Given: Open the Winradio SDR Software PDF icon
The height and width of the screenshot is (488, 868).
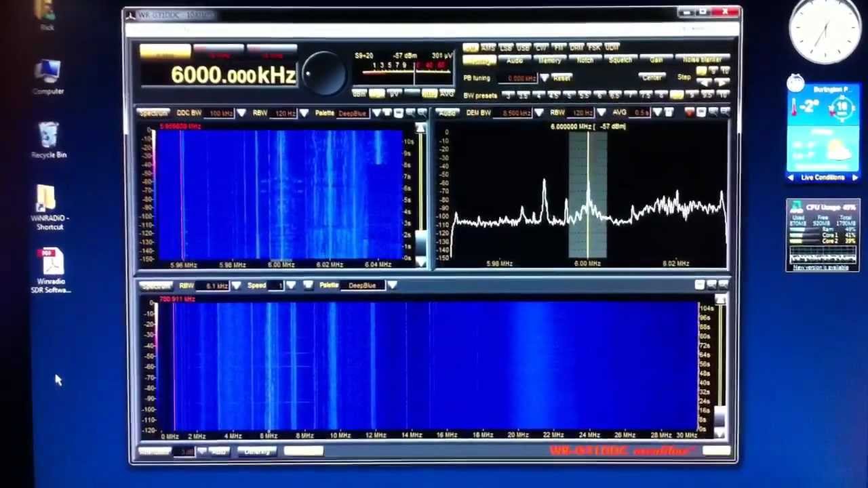Looking at the screenshot, I should [51, 271].
